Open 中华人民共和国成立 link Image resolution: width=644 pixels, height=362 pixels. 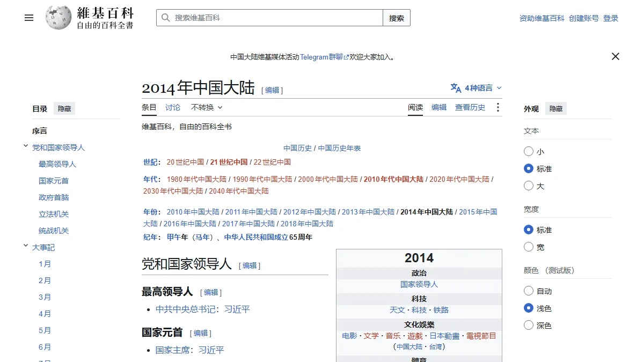tap(255, 237)
